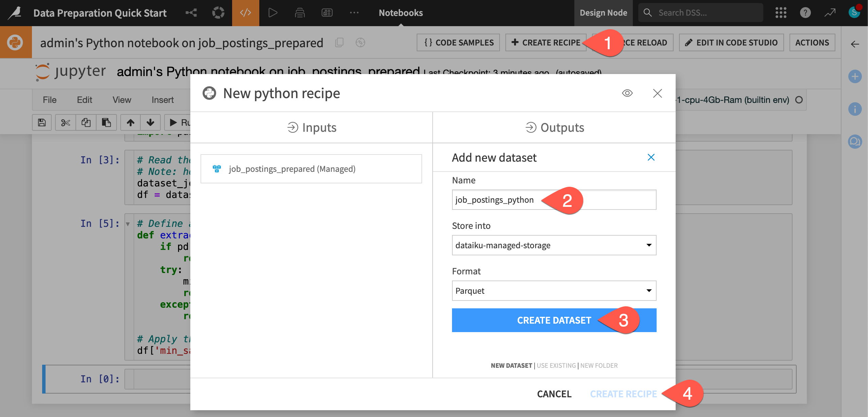Select job_postings_prepared input dataset
The height and width of the screenshot is (417, 868).
(x=311, y=169)
